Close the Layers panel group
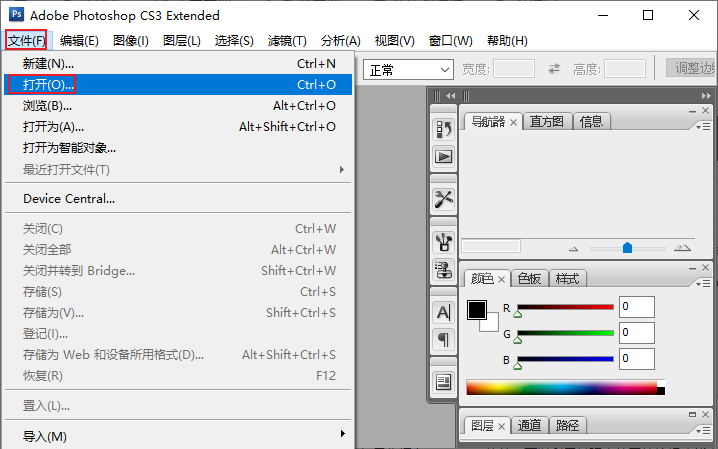Screen dimensions: 718x449 [x=706, y=414]
